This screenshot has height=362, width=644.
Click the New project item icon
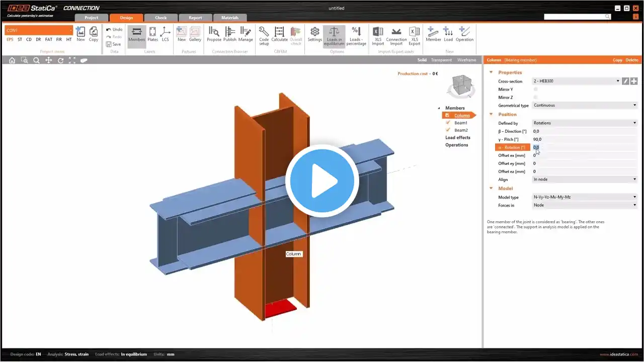[80, 34]
